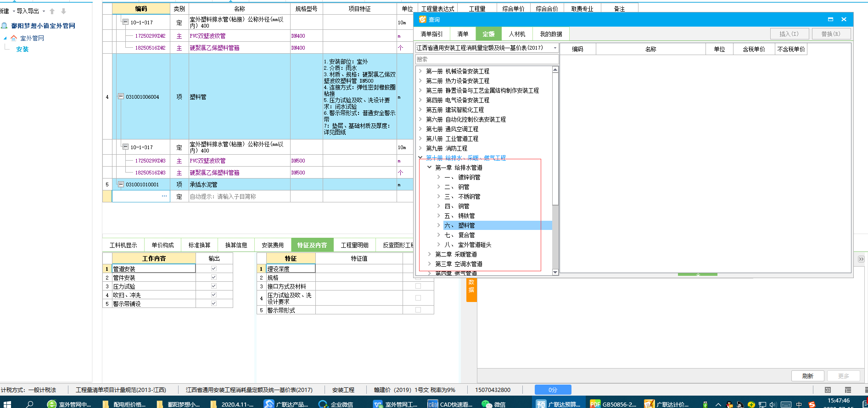Click the query dialog title icon
Viewport: 868px width, 408px height.
(x=423, y=19)
